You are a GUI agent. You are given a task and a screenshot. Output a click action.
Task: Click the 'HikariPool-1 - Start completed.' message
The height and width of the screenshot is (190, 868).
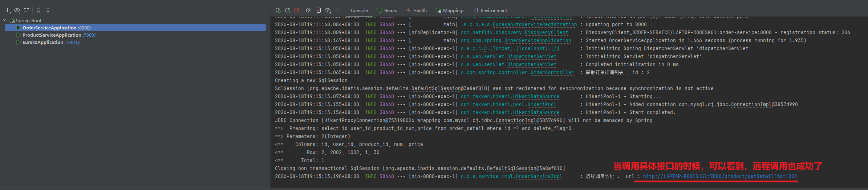(630, 113)
